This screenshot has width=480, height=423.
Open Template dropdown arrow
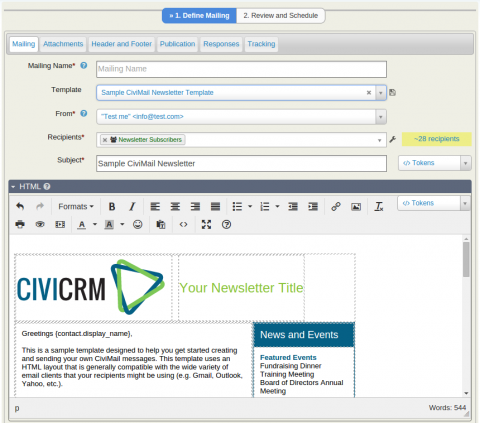click(381, 93)
